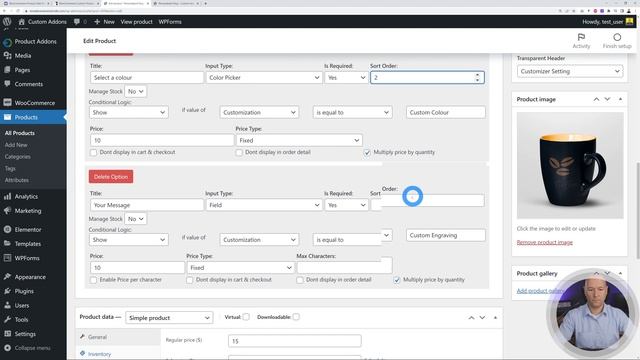Open All Products submenu item
This screenshot has width=640, height=360.
20,133
